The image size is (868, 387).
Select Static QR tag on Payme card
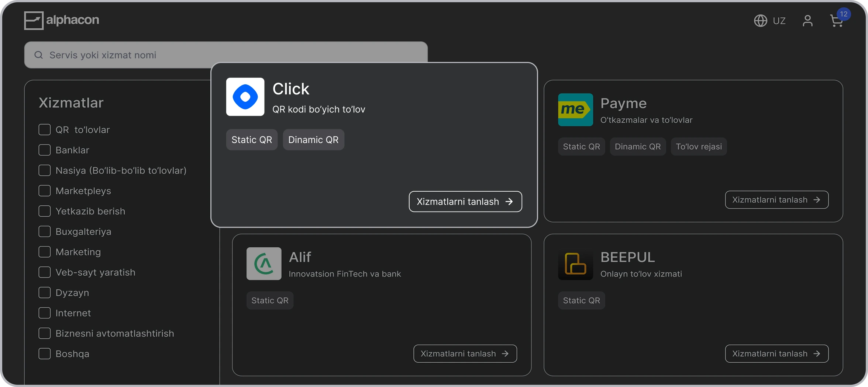click(x=581, y=147)
